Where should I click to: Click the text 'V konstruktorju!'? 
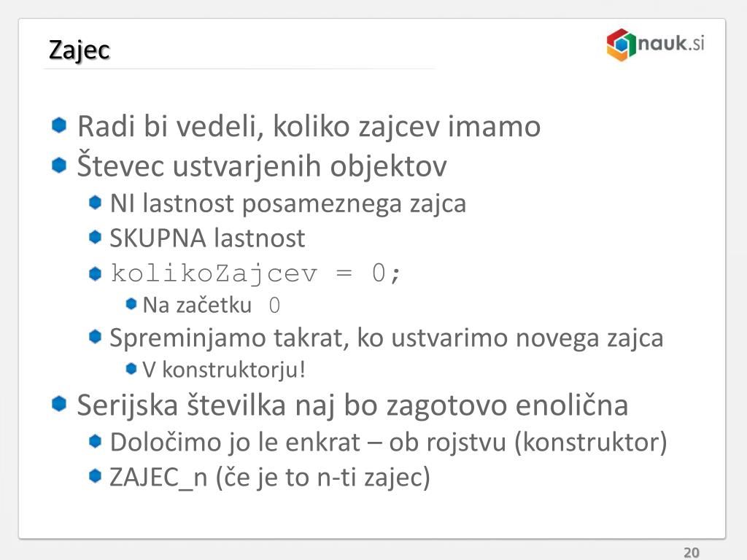pos(224,370)
